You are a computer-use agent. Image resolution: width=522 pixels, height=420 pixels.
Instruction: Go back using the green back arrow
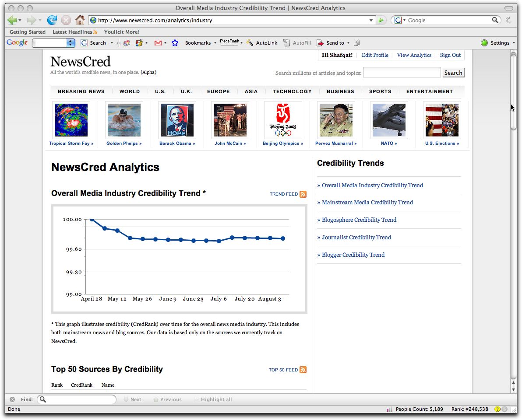(x=12, y=20)
